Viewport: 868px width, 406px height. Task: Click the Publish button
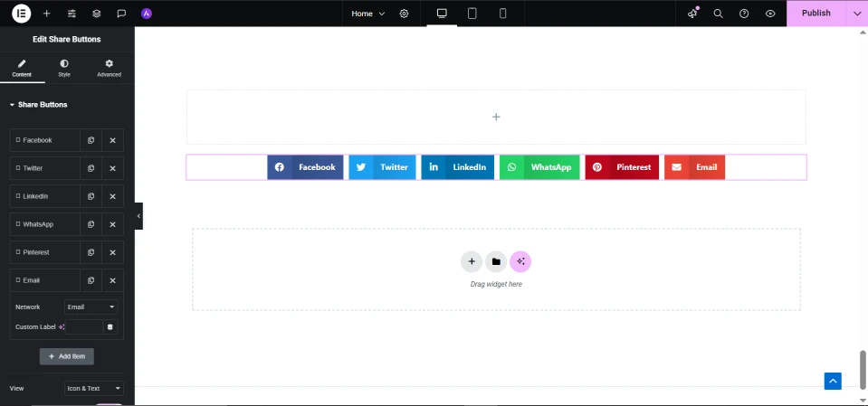(816, 14)
